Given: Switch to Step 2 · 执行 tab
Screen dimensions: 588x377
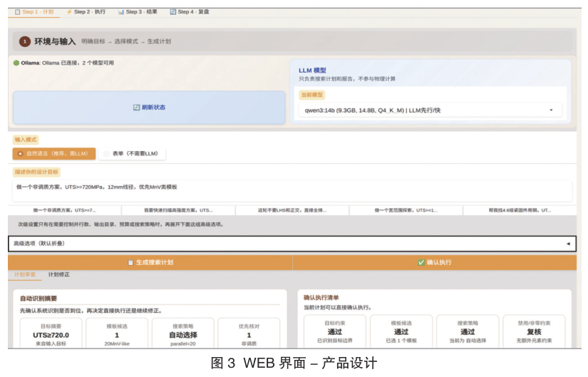Looking at the screenshot, I should (86, 12).
